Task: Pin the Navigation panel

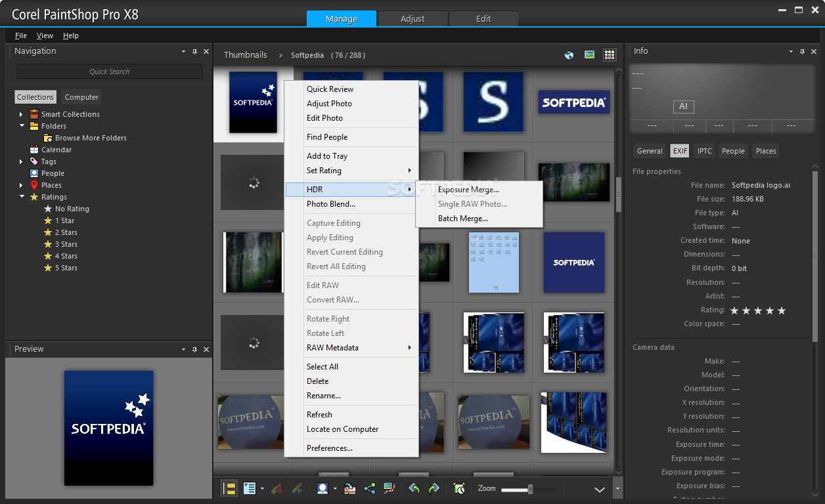Action: [194, 51]
